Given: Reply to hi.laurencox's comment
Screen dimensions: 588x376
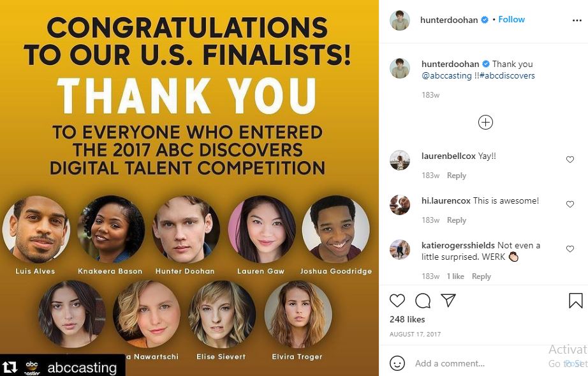Looking at the screenshot, I should (x=457, y=220).
